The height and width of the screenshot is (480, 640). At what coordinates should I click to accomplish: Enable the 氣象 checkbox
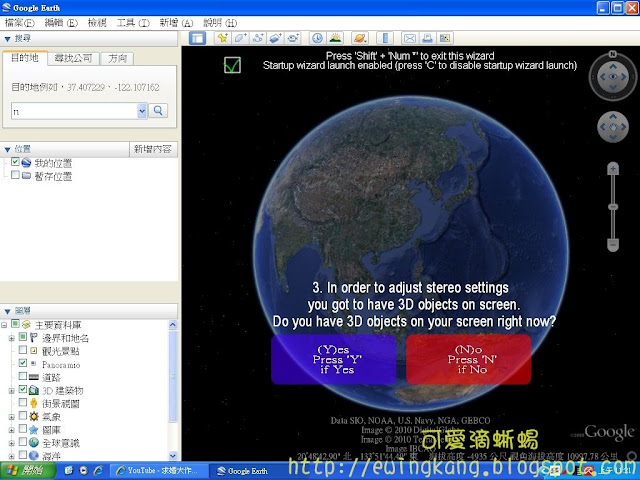coord(23,416)
